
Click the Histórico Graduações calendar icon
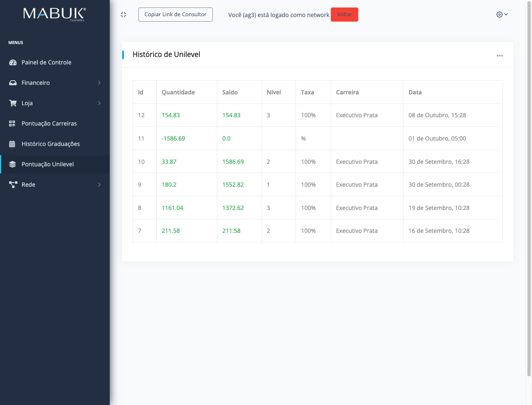[x=12, y=144]
